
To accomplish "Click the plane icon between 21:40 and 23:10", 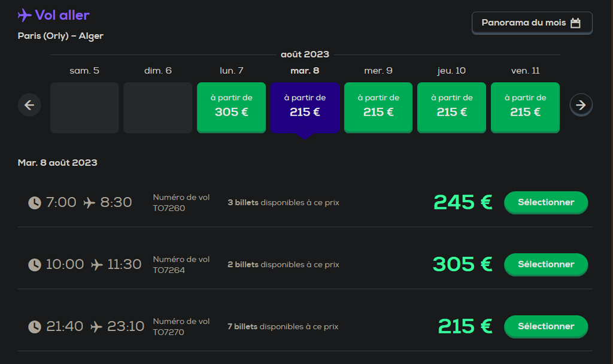I will pos(96,327).
